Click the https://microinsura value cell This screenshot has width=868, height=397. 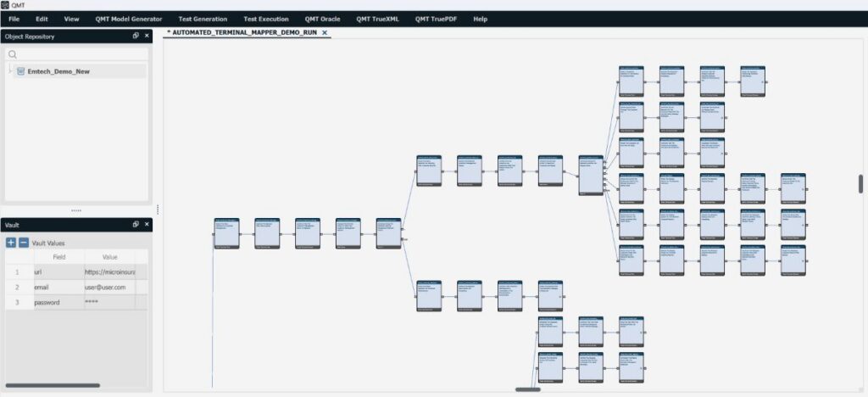coord(109,271)
